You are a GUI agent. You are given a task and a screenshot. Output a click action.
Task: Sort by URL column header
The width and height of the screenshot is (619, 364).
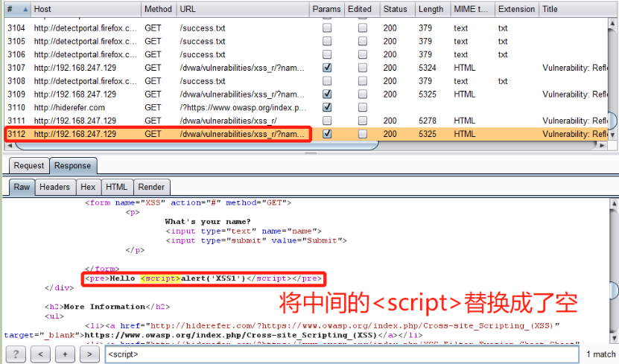point(243,9)
